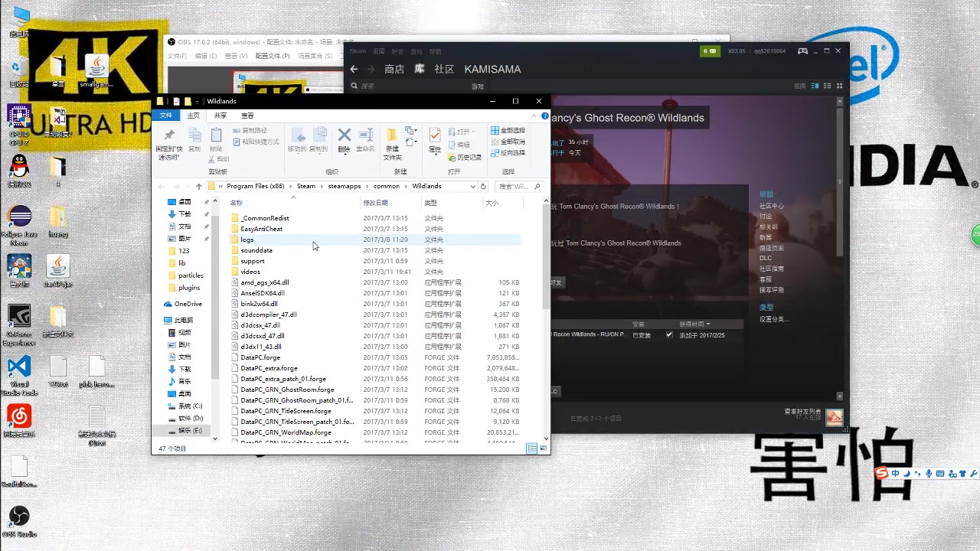Switch to the Home (主页) ribbon tab

pyautogui.click(x=193, y=116)
